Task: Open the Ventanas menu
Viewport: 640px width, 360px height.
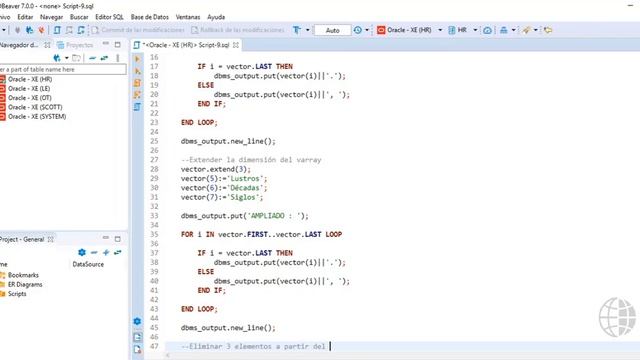Action: [x=188, y=17]
